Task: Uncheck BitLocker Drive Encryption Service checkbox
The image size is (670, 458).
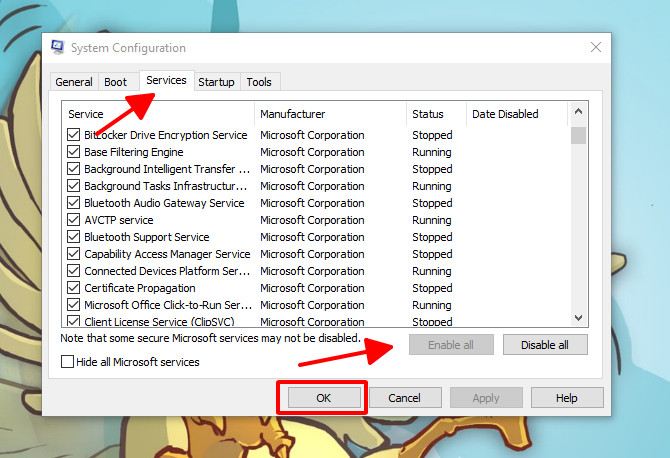Action: [x=74, y=135]
